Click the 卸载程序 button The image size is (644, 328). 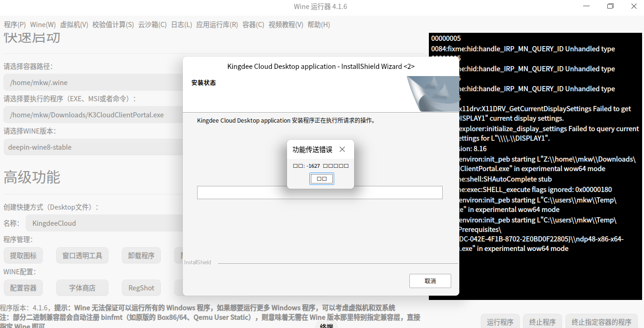(141, 255)
